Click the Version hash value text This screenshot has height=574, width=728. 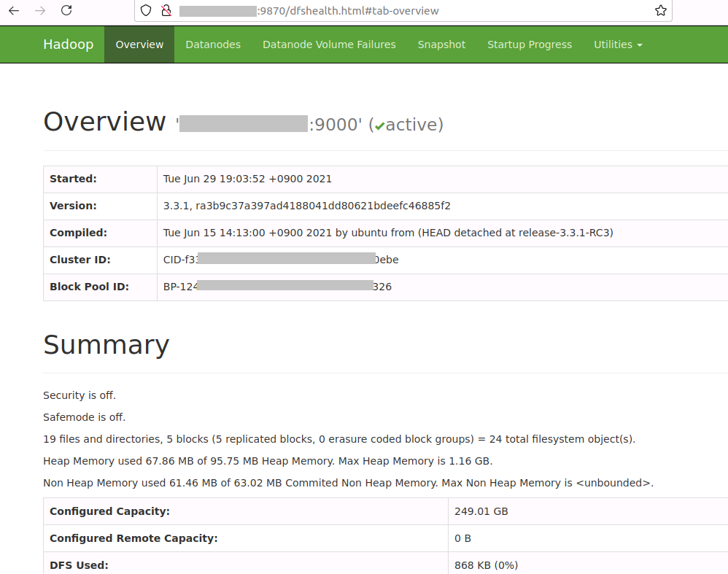click(306, 206)
